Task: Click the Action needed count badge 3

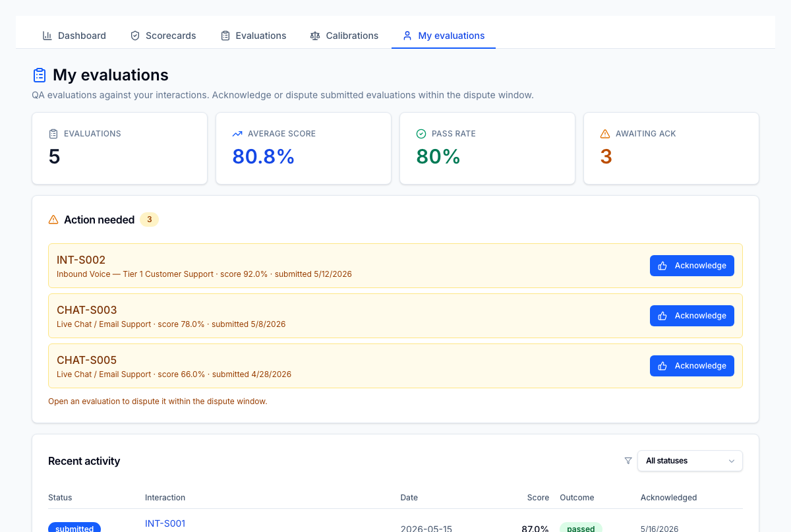Action: pyautogui.click(x=149, y=220)
